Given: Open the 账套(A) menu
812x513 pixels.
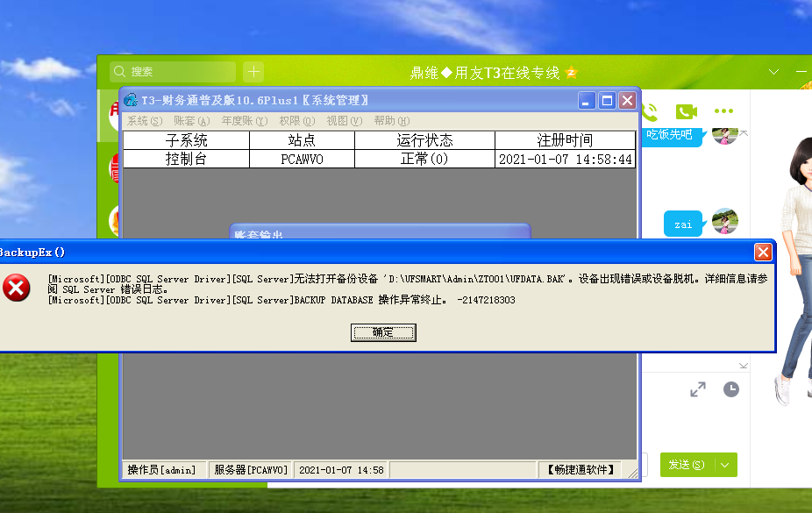Looking at the screenshot, I should tap(192, 121).
